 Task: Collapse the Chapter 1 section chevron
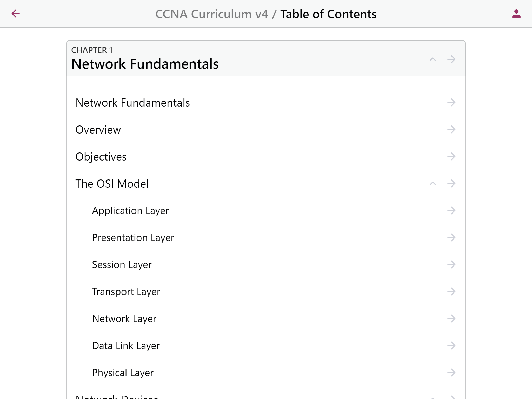tap(433, 59)
